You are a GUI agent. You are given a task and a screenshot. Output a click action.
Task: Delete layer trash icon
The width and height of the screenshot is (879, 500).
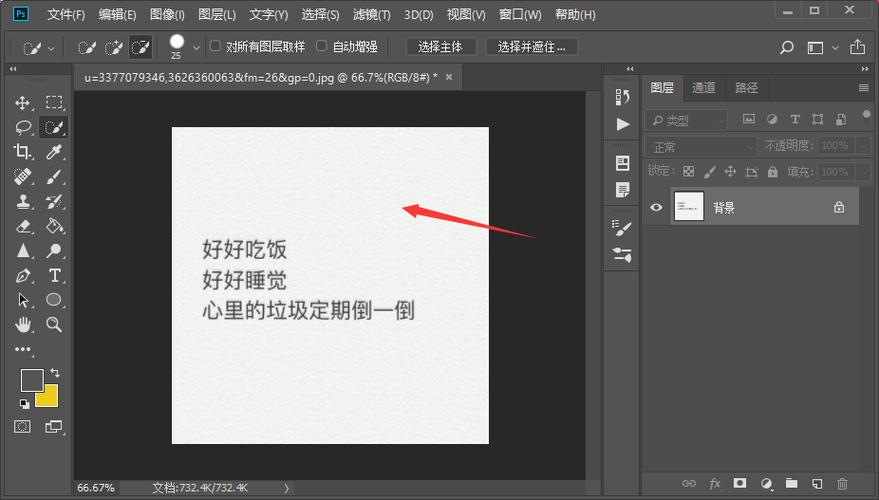pos(843,483)
